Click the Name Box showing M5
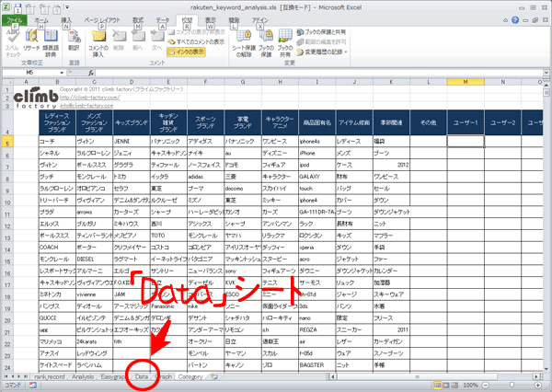The height and width of the screenshot is (392, 552). point(30,73)
